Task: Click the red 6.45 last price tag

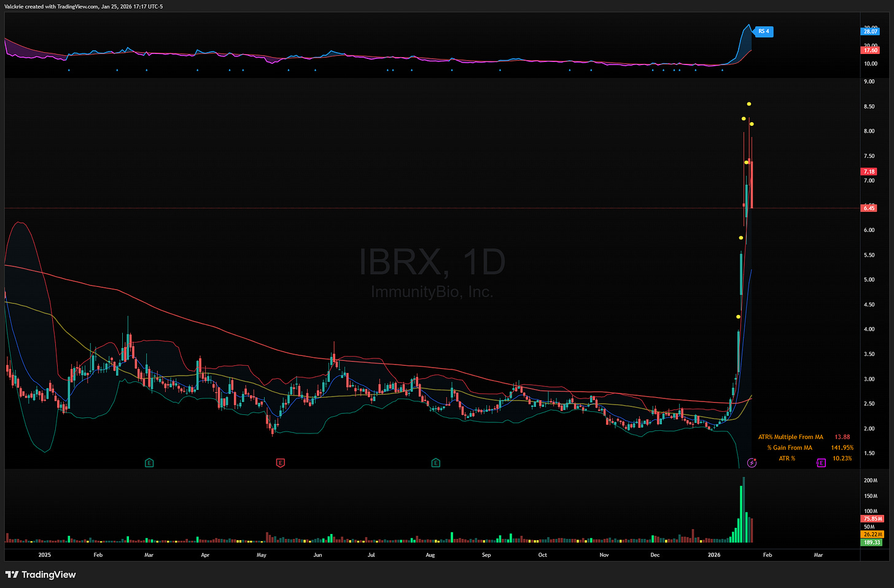Action: [x=869, y=208]
